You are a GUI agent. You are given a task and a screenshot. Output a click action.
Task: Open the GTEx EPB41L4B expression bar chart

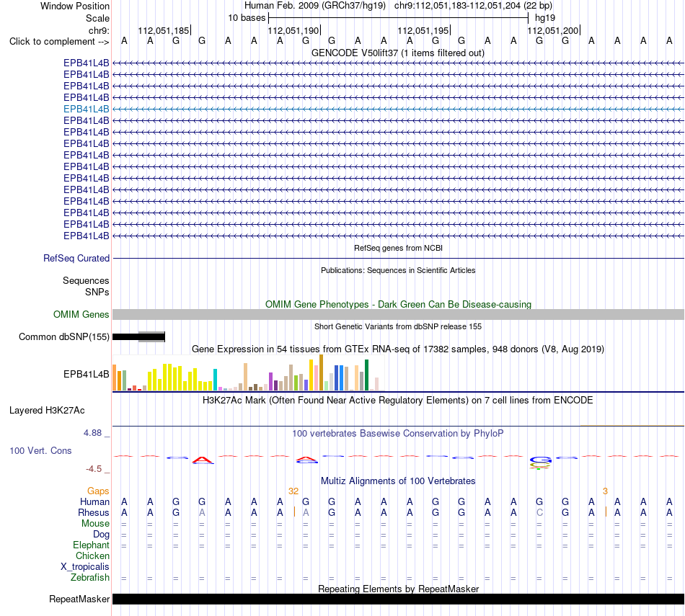coord(249,372)
